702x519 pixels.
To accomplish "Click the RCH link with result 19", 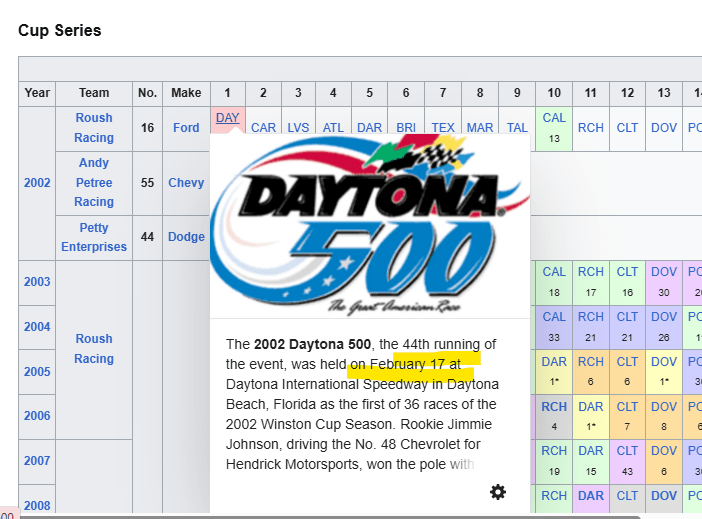I will click(554, 451).
